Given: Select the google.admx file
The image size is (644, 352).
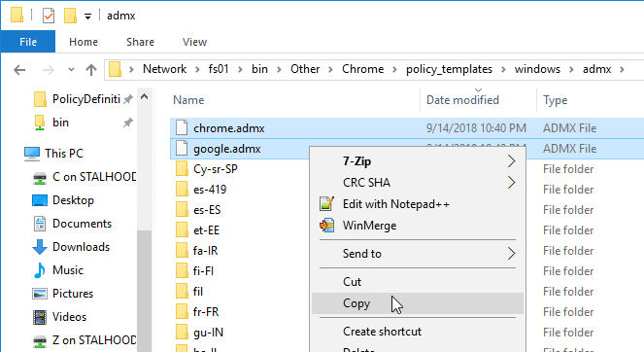Looking at the screenshot, I should [x=226, y=149].
